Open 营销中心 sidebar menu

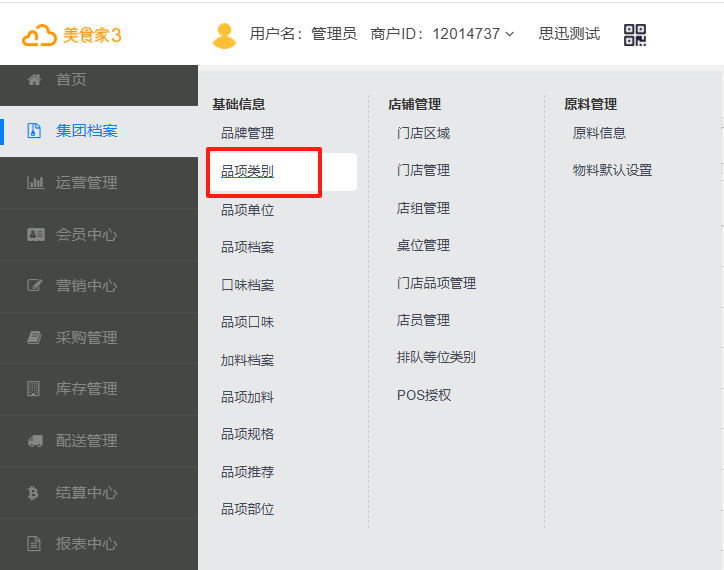tap(87, 286)
